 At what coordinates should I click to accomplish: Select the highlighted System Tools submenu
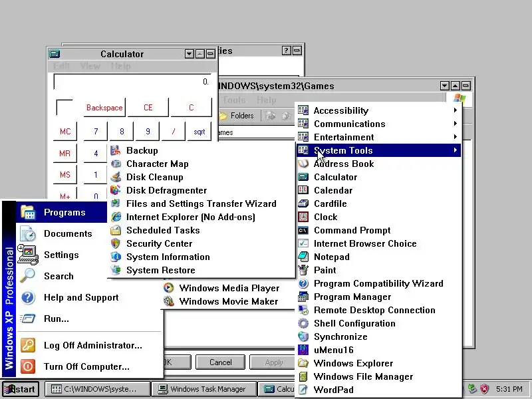point(378,150)
